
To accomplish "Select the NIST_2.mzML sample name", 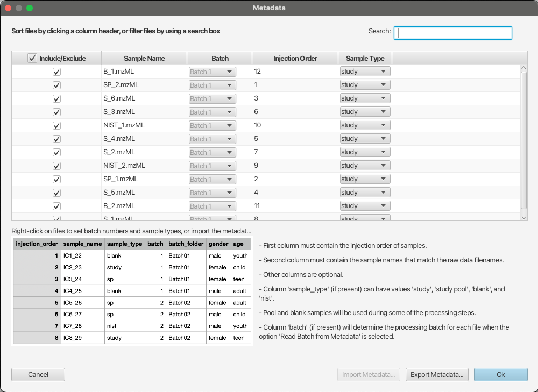I will (124, 165).
